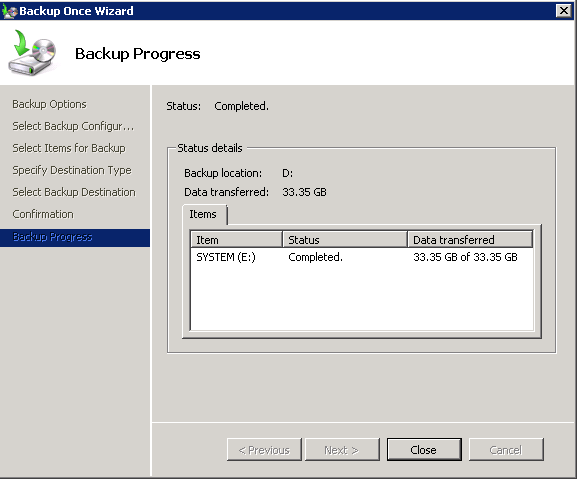Select the highlighted Backup Progress step
577x479 pixels.
[x=75, y=238]
